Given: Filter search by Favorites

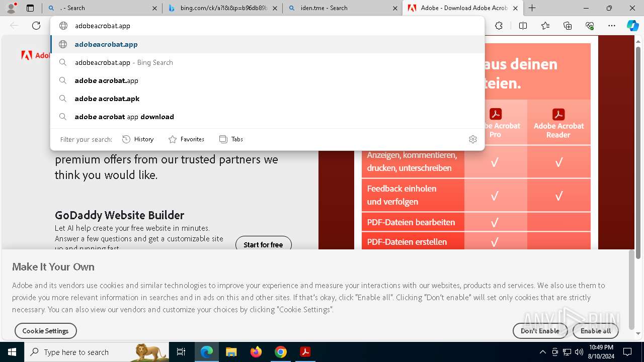Looking at the screenshot, I should pyautogui.click(x=186, y=139).
